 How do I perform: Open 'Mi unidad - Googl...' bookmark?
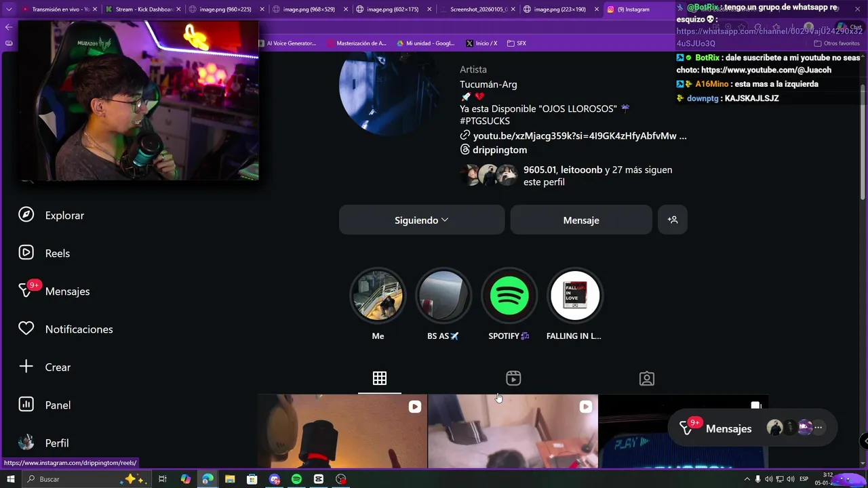[426, 43]
